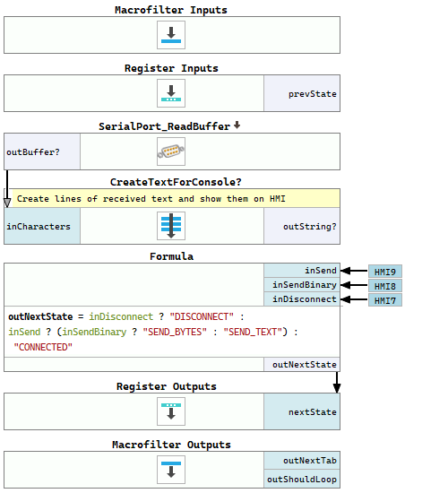Click the yellow comment about HMI lines
This screenshot has width=448, height=493.
pyautogui.click(x=176, y=198)
